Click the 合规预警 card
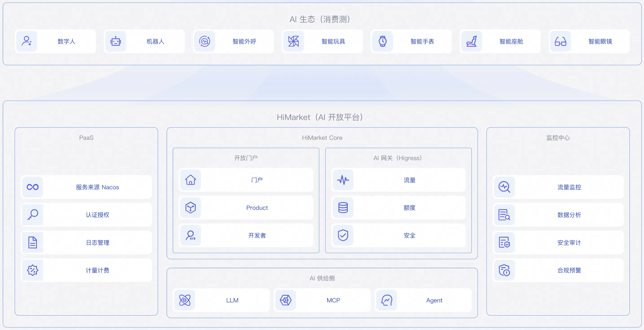Viewport: 644px width, 330px height. (569, 270)
